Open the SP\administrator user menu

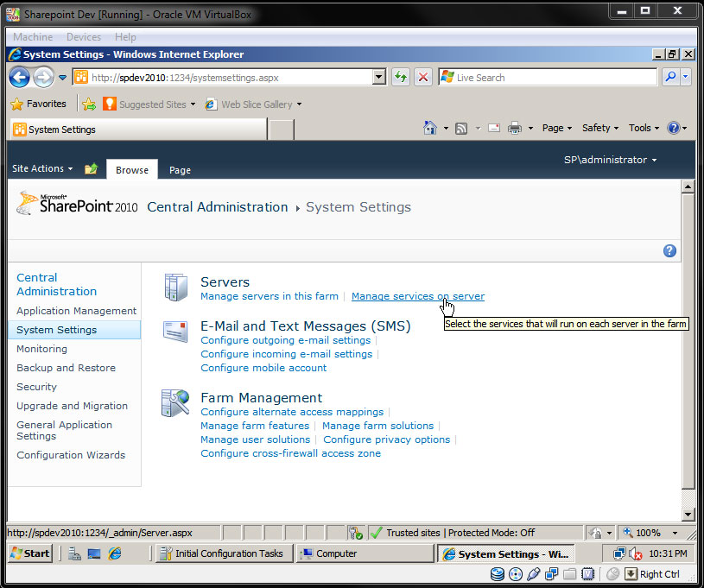coord(610,160)
